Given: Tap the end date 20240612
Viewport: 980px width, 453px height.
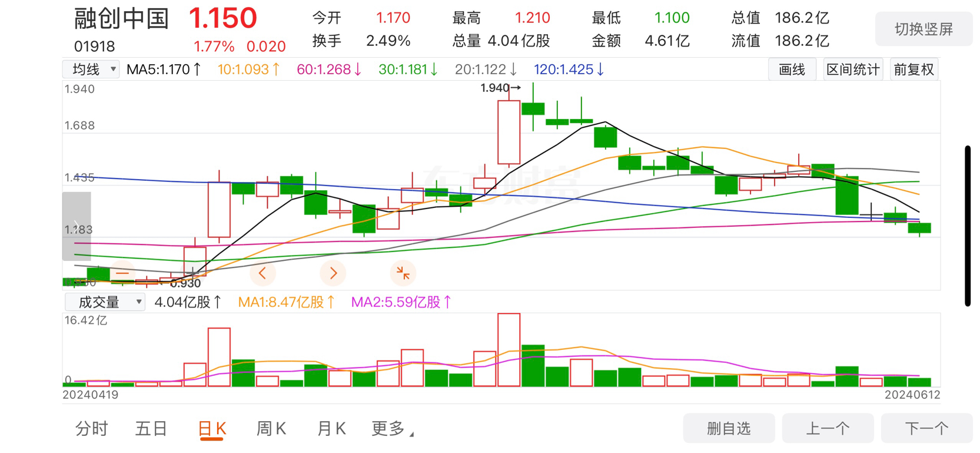Looking at the screenshot, I should 912,395.
